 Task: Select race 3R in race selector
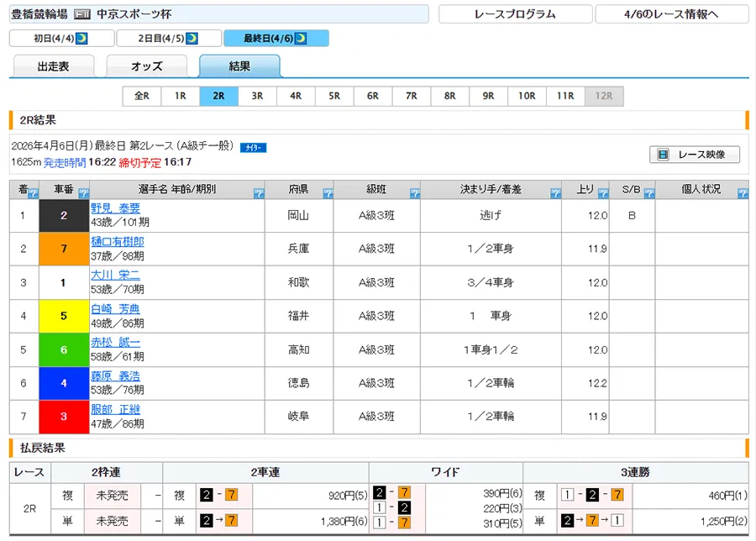coord(257,96)
